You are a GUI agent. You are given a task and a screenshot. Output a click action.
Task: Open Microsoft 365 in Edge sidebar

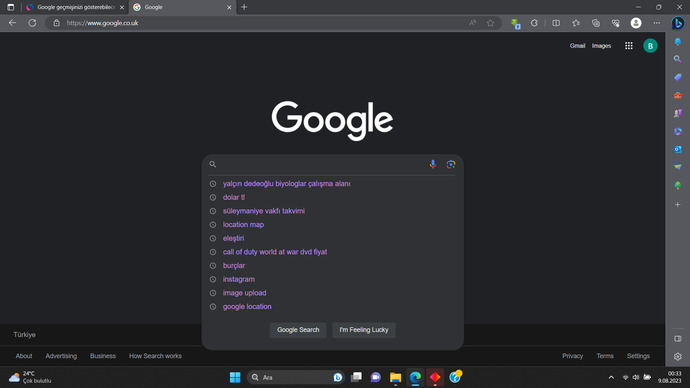[x=678, y=131]
